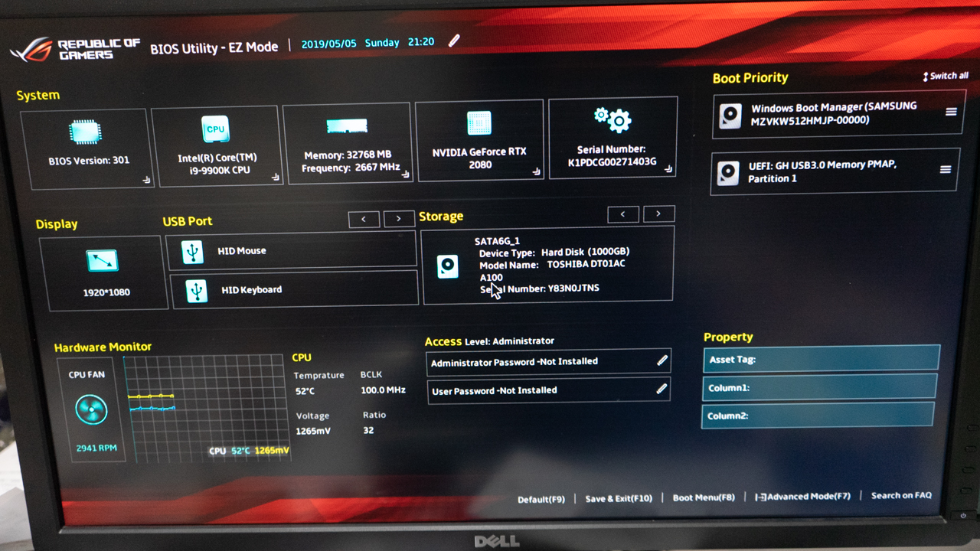
Task: Click the date 2019/05/05 in header
Action: 329,44
